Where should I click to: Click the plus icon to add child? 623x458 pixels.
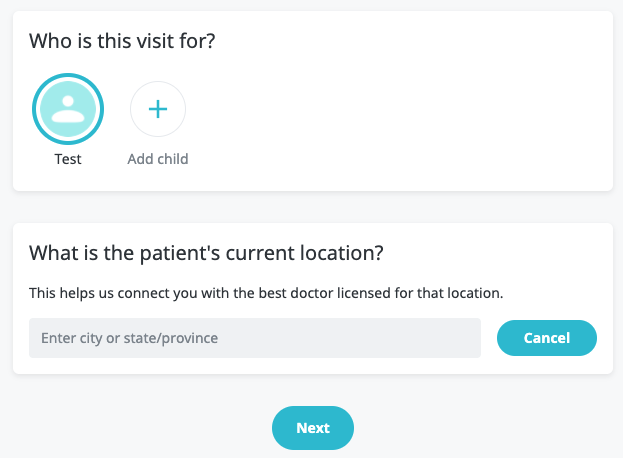click(158, 109)
